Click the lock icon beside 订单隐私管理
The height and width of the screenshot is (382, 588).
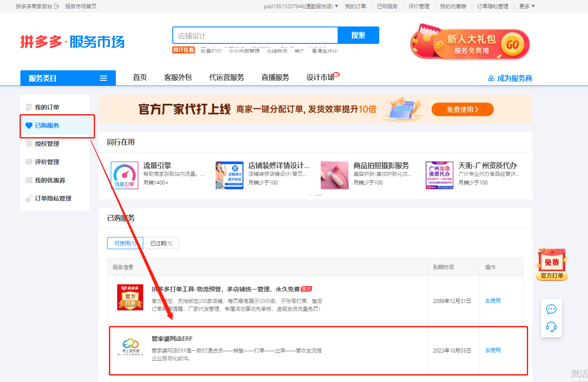(29, 198)
